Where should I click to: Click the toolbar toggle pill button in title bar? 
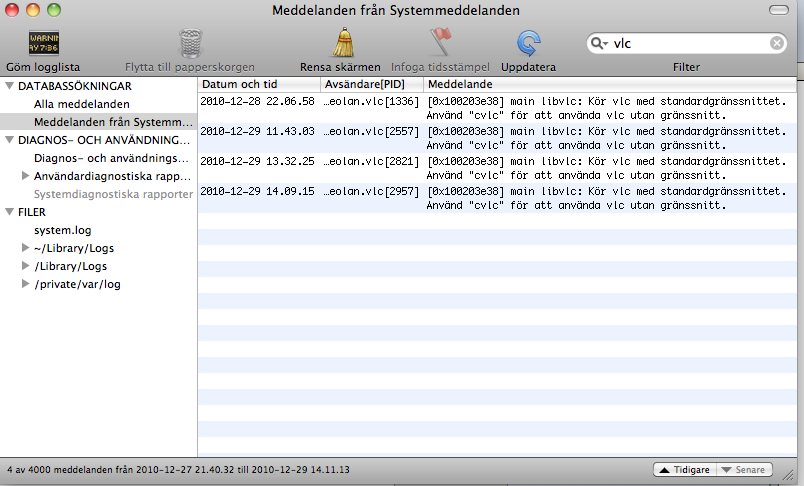tap(779, 10)
